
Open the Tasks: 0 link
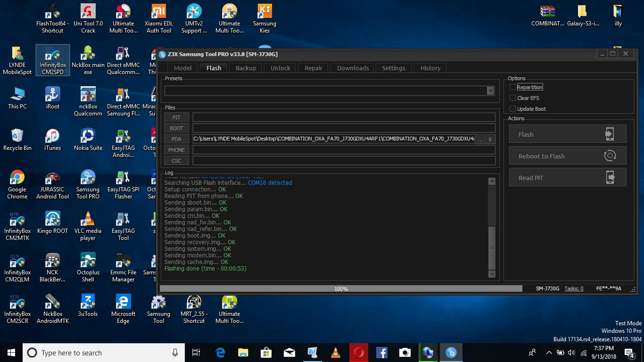(x=574, y=288)
